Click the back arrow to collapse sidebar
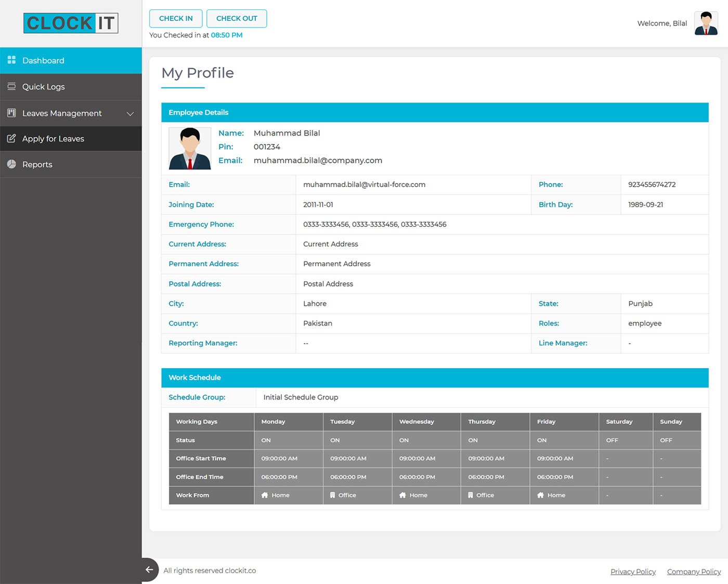This screenshot has width=728, height=584. (x=149, y=569)
